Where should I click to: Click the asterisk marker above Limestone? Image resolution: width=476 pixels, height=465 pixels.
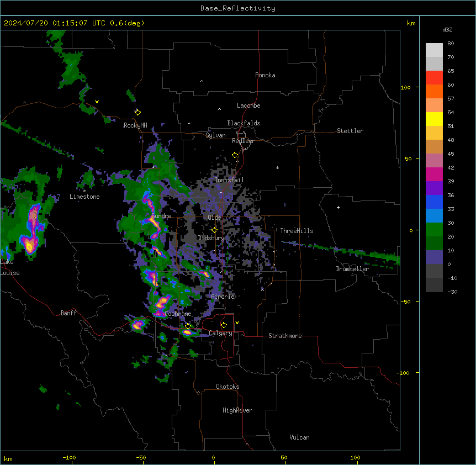coord(84,191)
